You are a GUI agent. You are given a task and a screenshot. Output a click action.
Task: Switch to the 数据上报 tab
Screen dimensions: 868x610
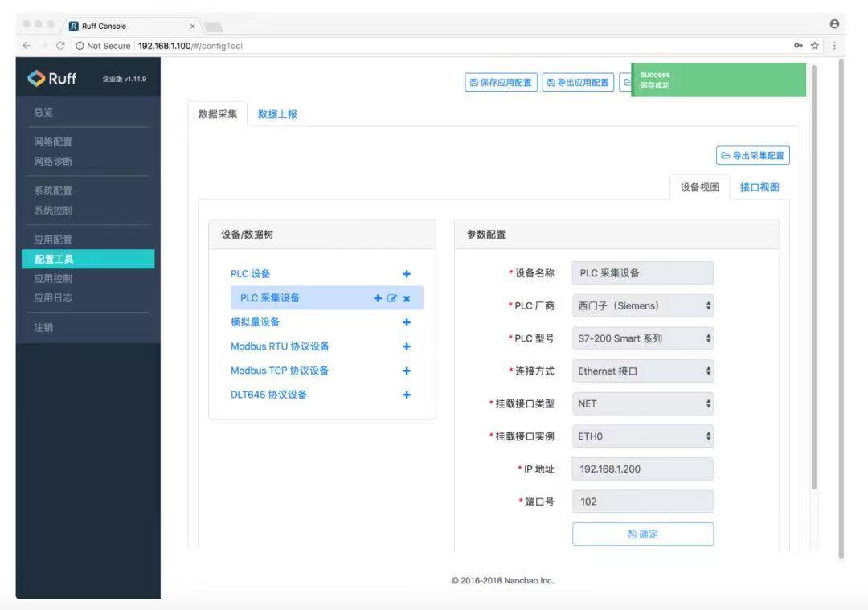click(277, 114)
